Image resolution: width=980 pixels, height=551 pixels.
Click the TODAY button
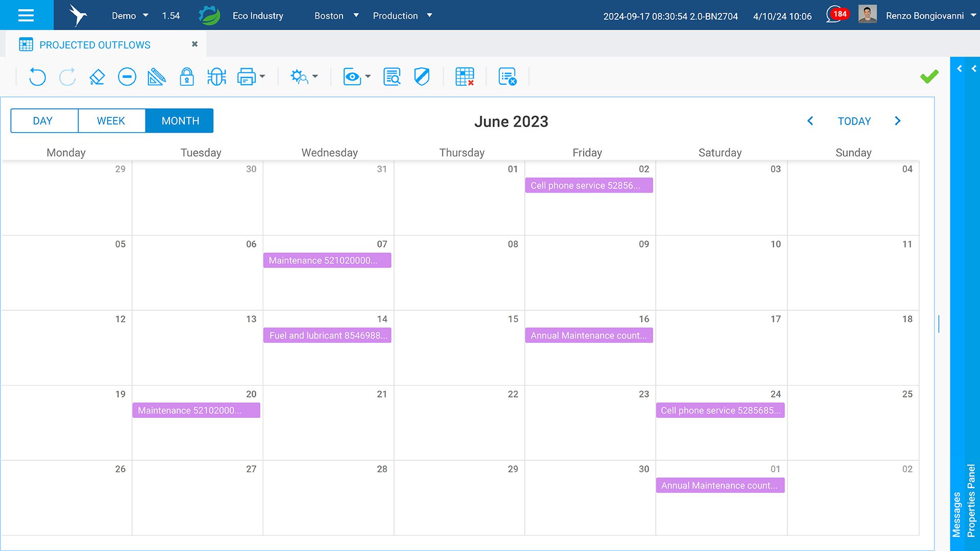[x=854, y=121]
